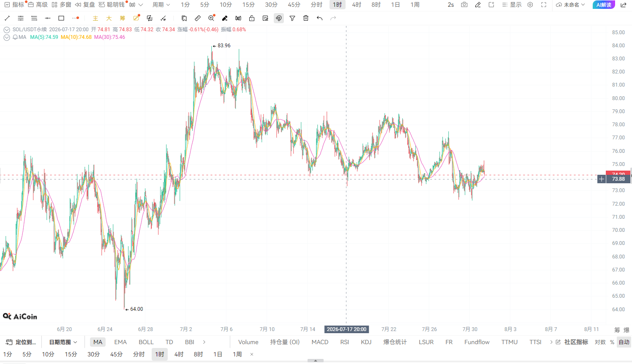Set refresh interval 2s button
632x364 pixels.
tap(451, 5)
